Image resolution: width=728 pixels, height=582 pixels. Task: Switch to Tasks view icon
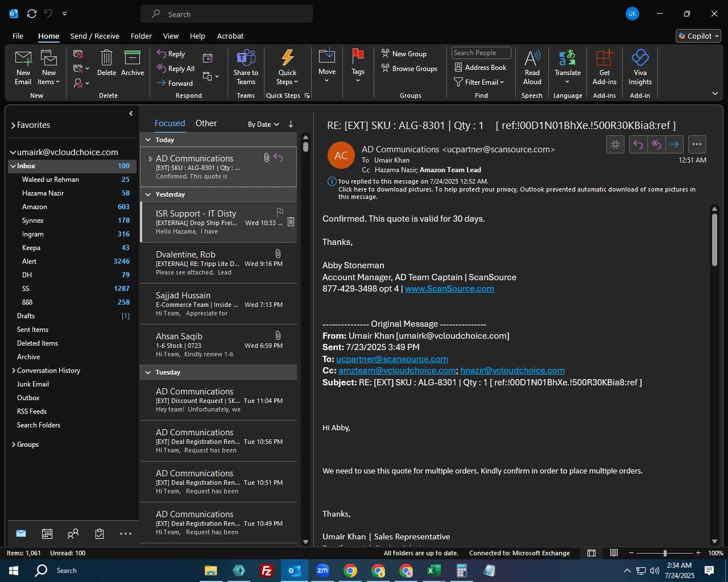tap(100, 534)
